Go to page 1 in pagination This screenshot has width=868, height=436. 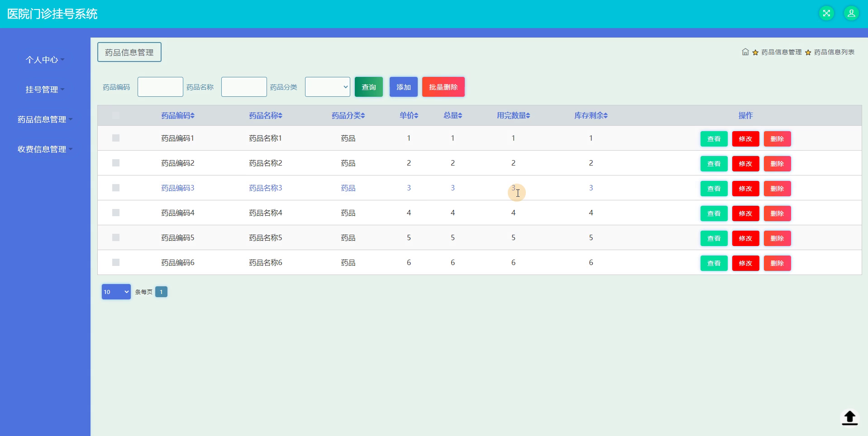pyautogui.click(x=161, y=292)
